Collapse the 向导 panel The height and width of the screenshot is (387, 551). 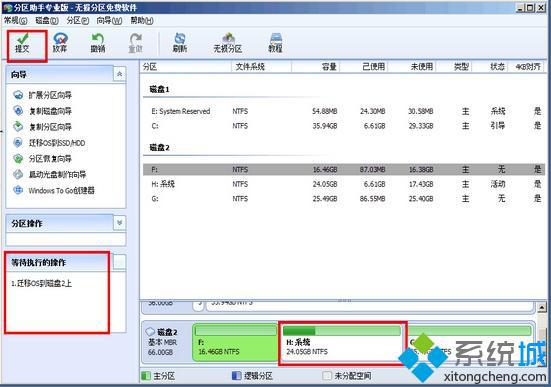[119, 74]
